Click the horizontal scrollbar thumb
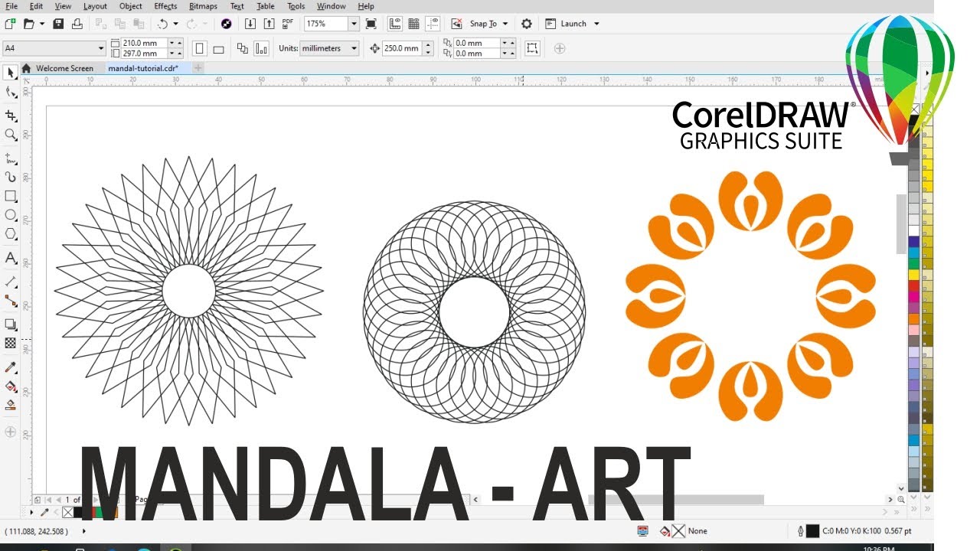This screenshot has width=980, height=551. pos(676,500)
